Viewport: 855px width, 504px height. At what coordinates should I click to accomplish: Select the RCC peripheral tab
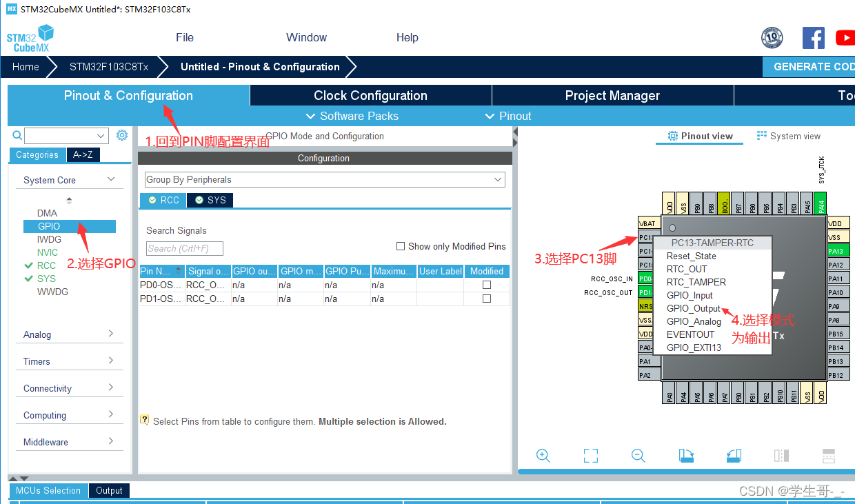point(163,200)
